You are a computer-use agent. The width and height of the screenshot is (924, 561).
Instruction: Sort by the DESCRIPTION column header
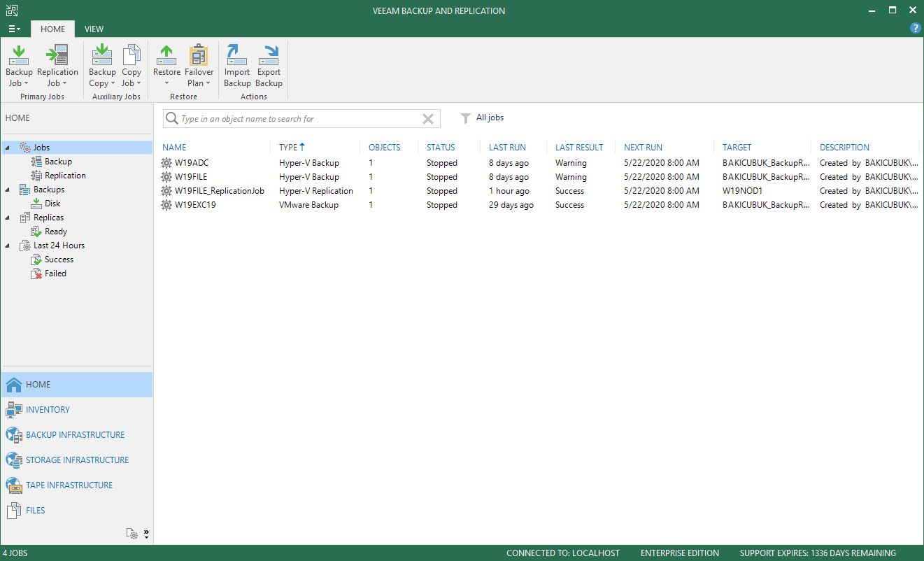(x=845, y=148)
